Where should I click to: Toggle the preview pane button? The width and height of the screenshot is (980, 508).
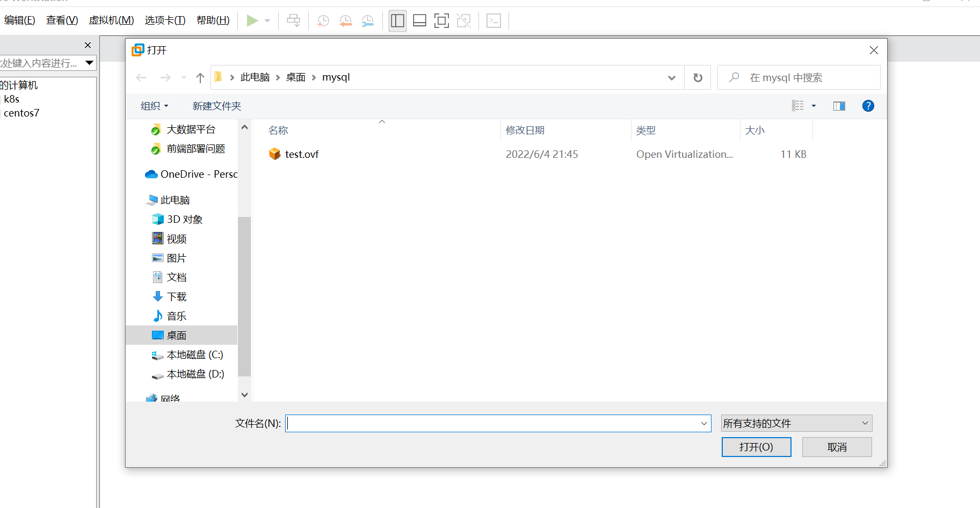tap(839, 106)
